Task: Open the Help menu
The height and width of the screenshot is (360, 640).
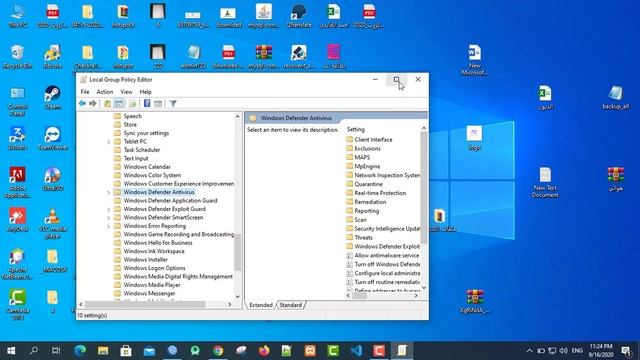Action: (145, 92)
